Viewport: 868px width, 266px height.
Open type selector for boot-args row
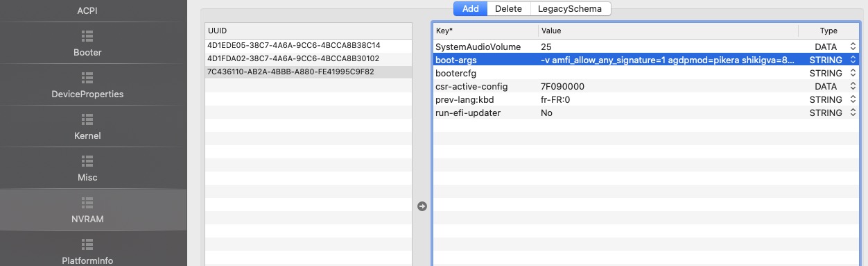(853, 60)
